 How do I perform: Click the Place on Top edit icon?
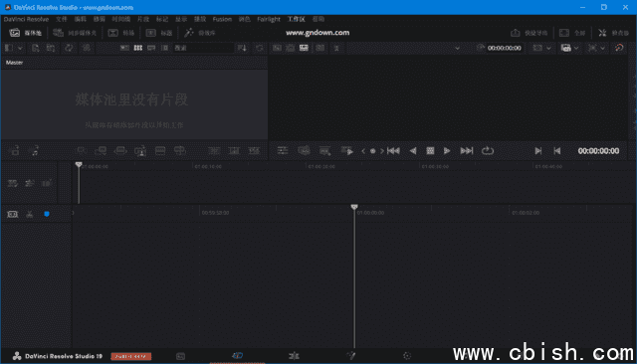pos(160,151)
